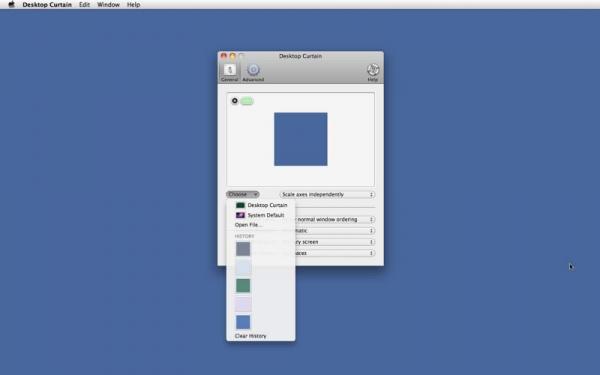
Task: Open the screen selection dropdown
Action: tap(334, 242)
